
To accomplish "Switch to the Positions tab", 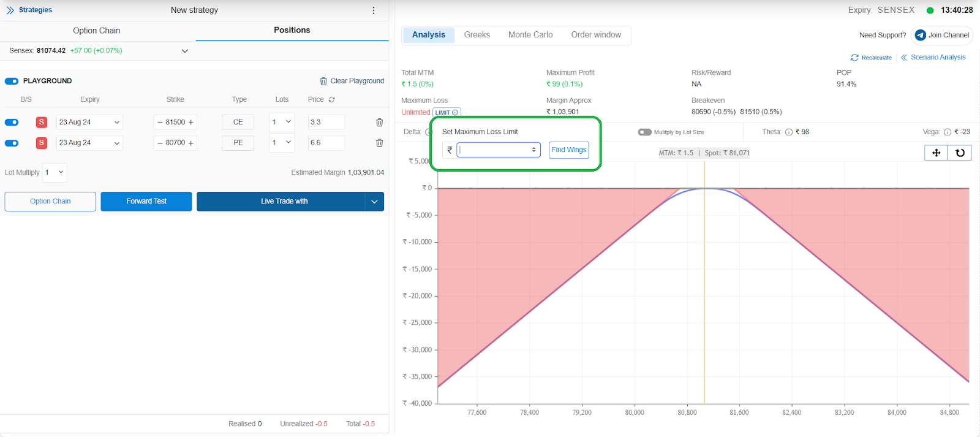I will (x=292, y=30).
